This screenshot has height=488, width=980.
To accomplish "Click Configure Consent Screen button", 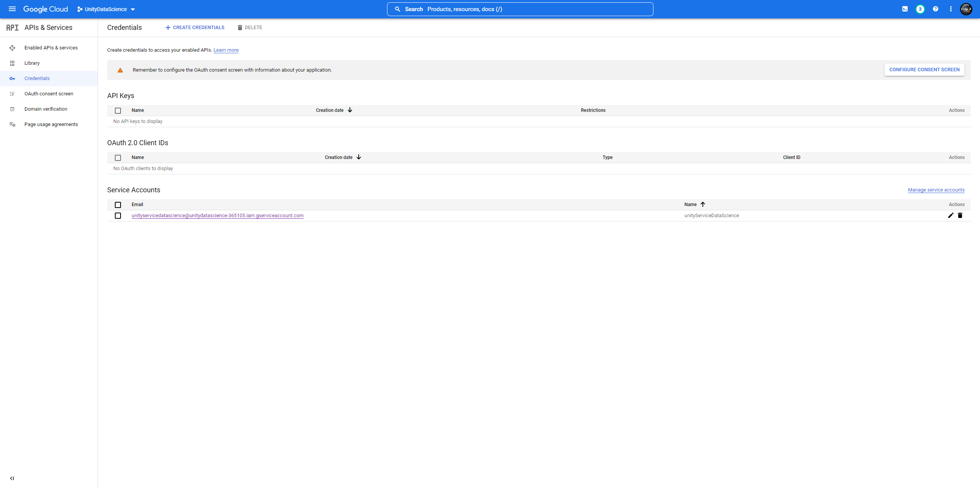I will pos(924,70).
